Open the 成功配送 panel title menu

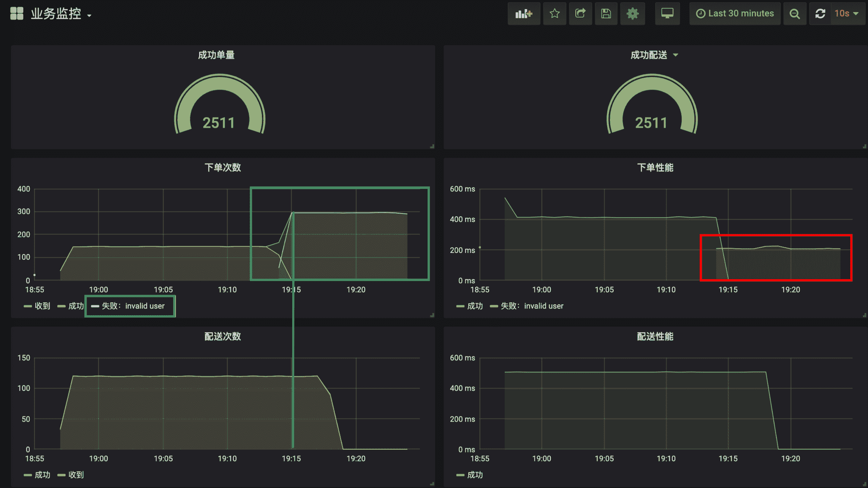[649, 55]
